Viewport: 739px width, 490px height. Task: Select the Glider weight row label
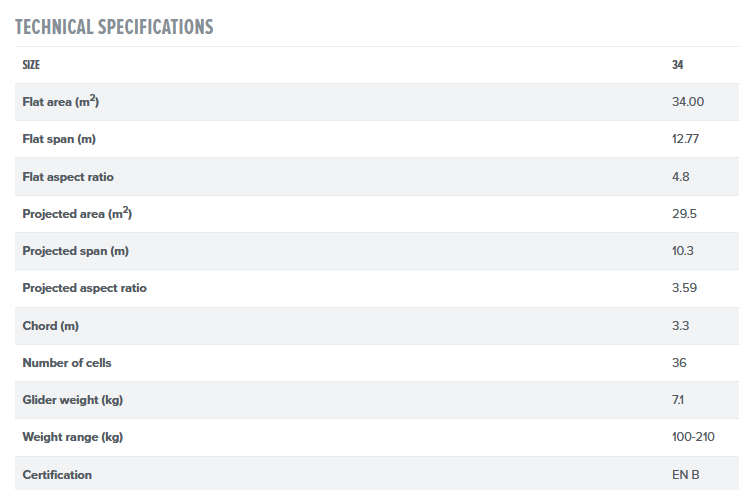coord(71,400)
